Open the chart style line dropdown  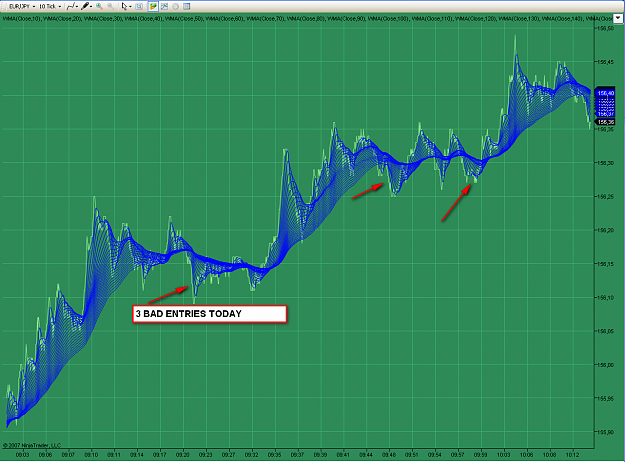tap(72, 6)
